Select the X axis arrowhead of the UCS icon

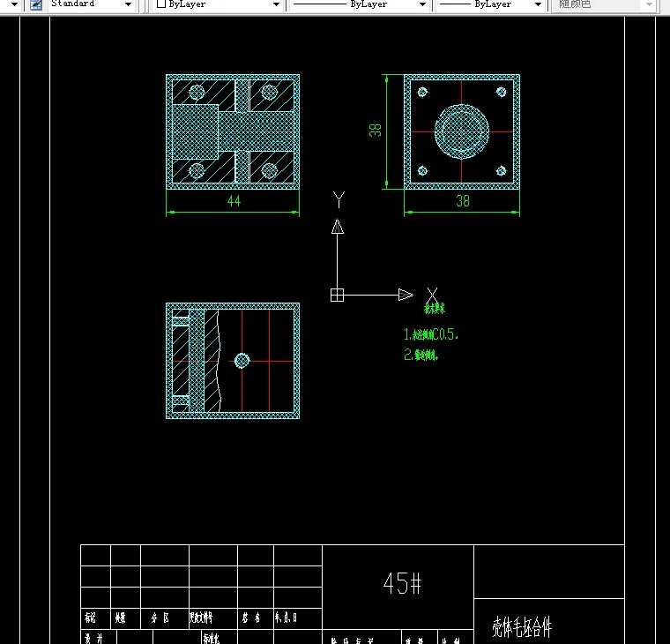tap(406, 295)
